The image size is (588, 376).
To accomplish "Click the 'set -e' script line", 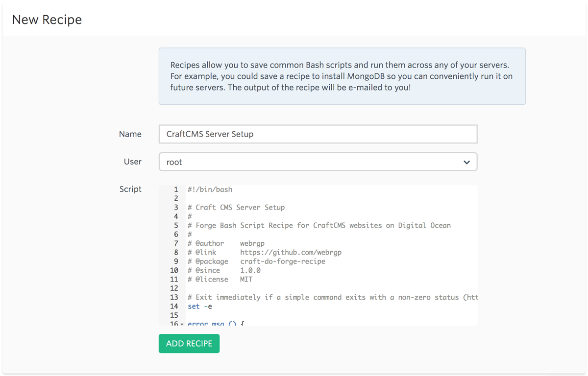I will (200, 306).
